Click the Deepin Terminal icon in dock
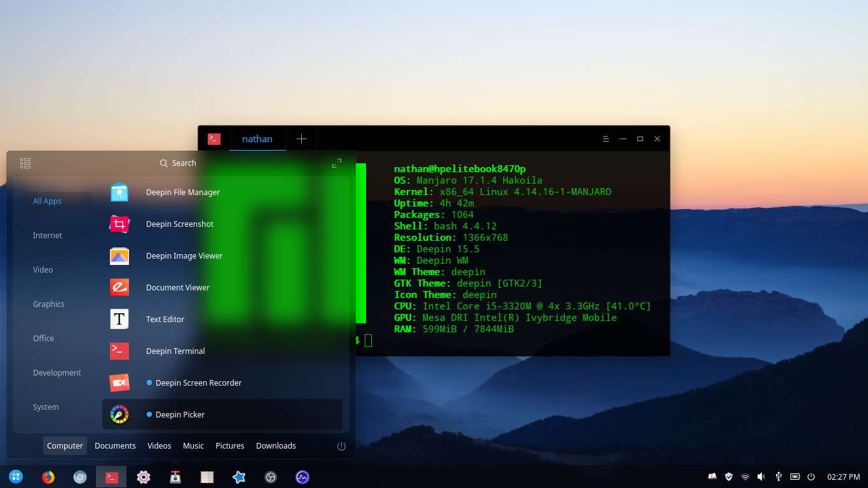 pyautogui.click(x=111, y=477)
